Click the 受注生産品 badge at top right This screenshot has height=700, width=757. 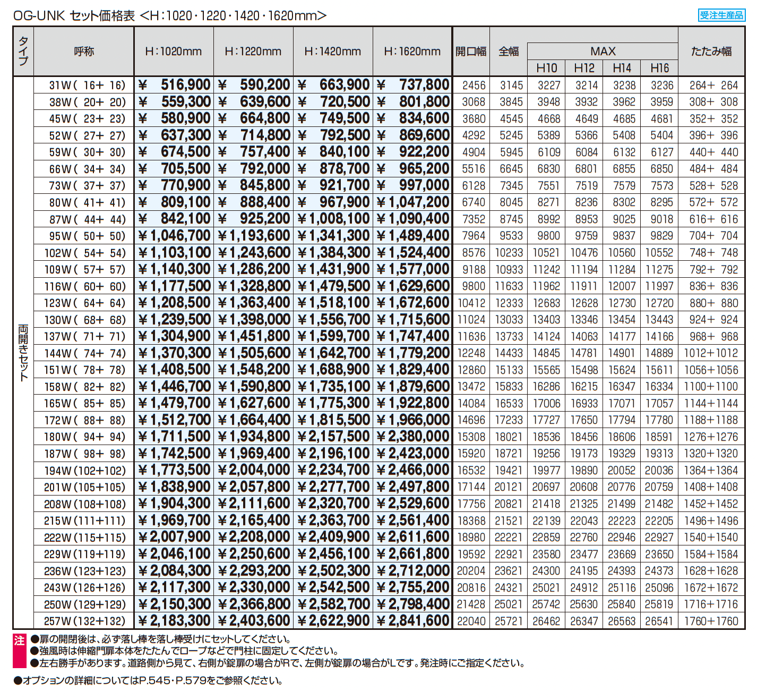point(721,15)
